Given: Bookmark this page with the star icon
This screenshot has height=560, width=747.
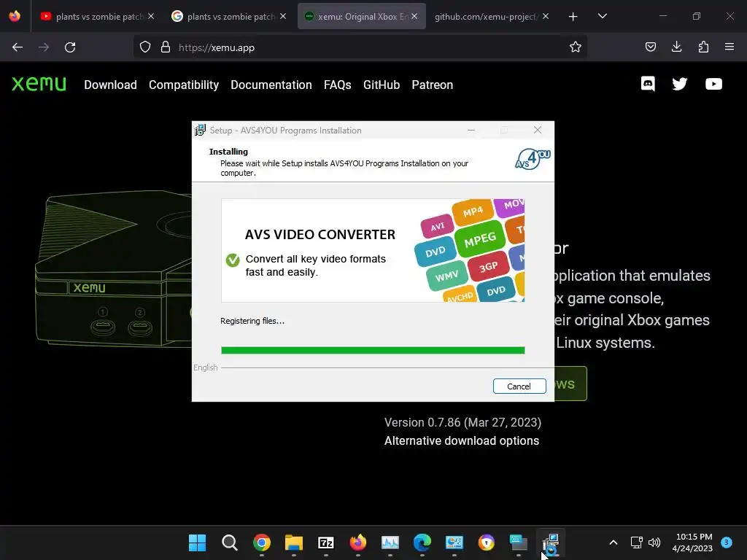Looking at the screenshot, I should [575, 47].
